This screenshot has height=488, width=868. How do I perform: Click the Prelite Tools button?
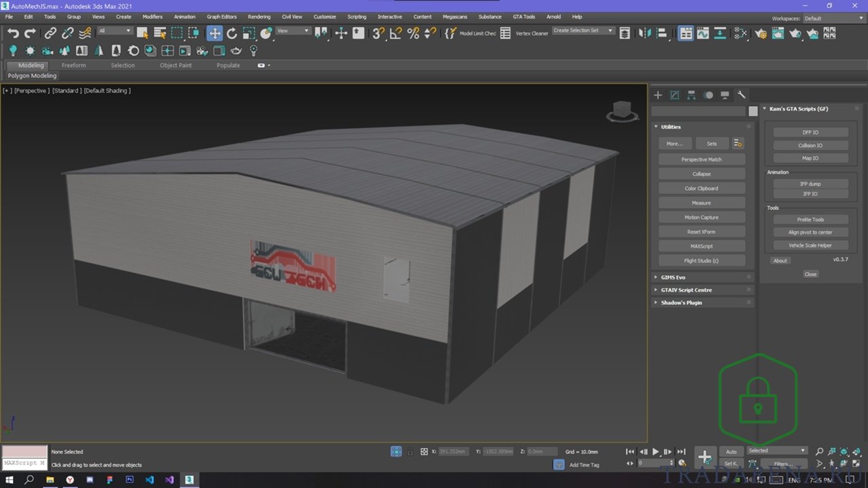(x=810, y=220)
